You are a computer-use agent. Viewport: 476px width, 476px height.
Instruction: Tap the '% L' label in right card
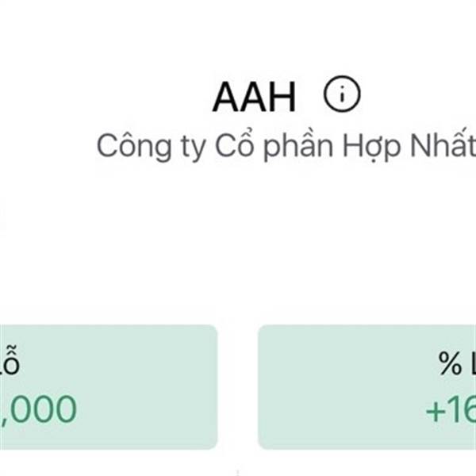click(456, 365)
